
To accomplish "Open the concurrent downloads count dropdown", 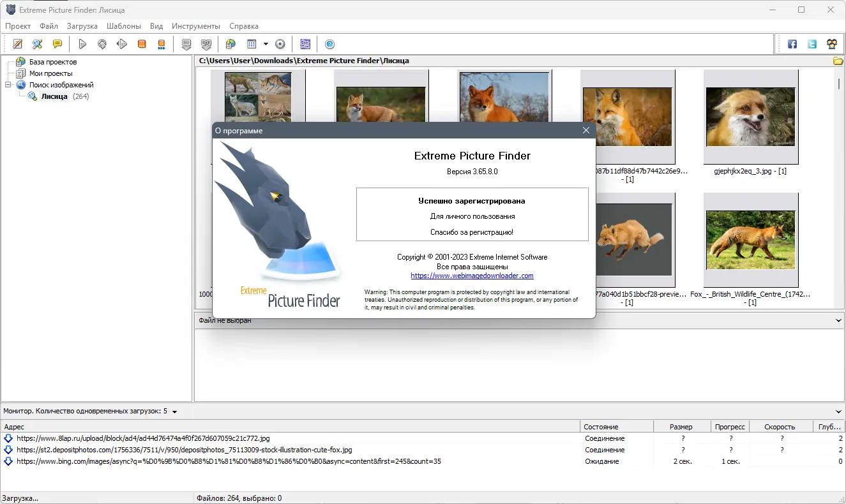I will click(x=174, y=411).
